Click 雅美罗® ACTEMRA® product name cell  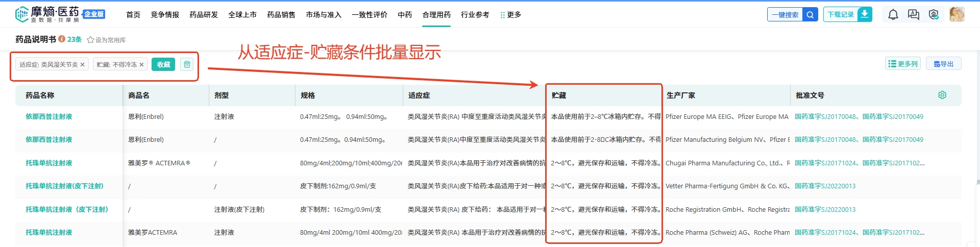[x=159, y=163]
